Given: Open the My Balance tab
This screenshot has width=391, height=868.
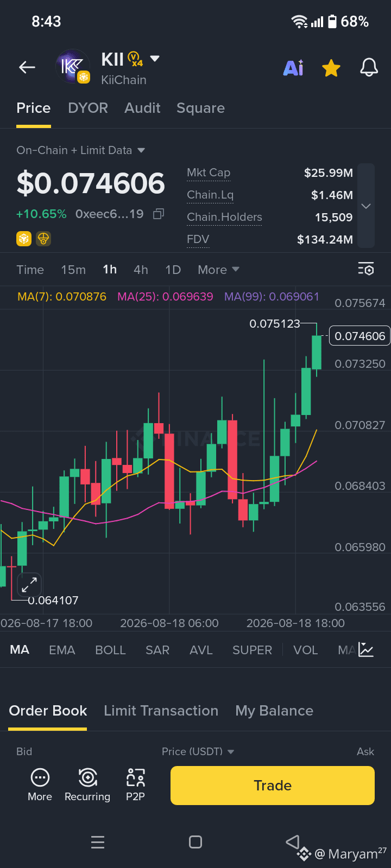Looking at the screenshot, I should point(274,711).
